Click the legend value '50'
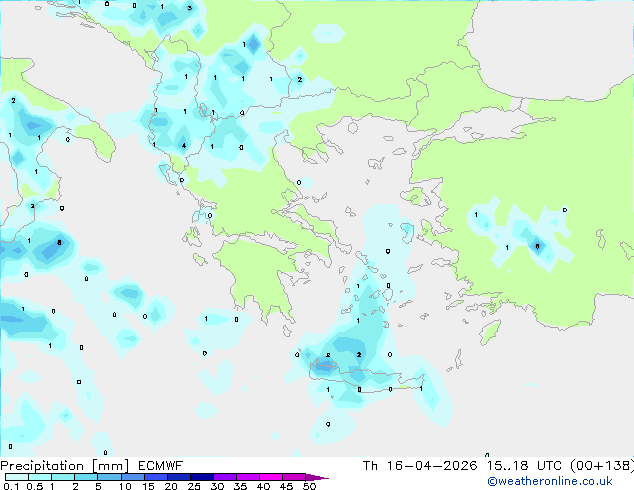The height and width of the screenshot is (490, 634). pyautogui.click(x=309, y=486)
